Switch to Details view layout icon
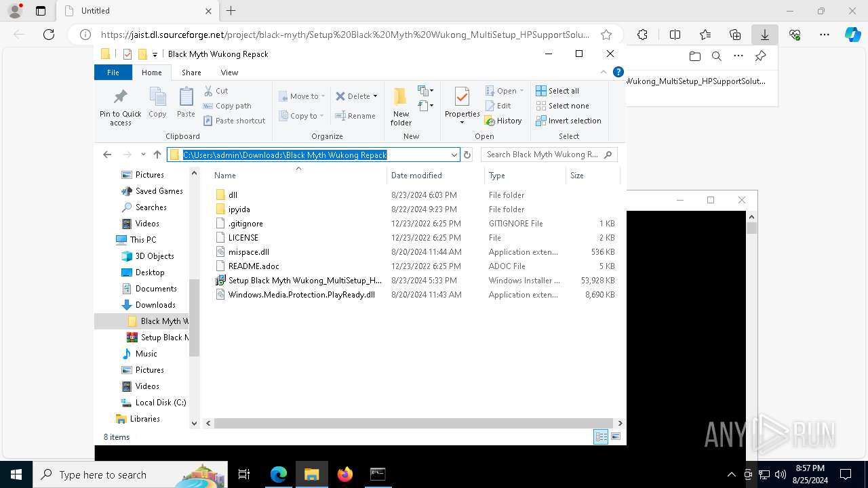868x488 pixels. [601, 437]
